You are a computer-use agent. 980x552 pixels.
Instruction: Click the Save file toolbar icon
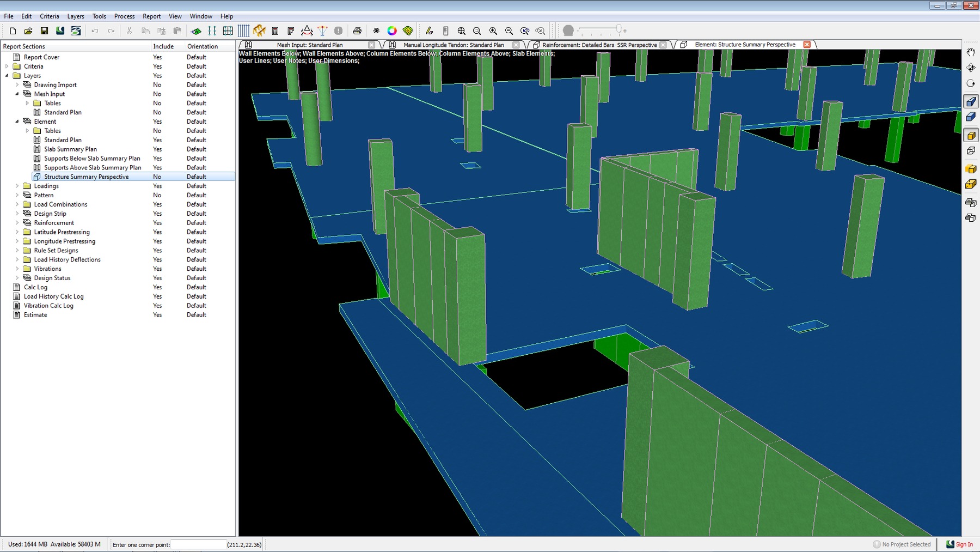(x=44, y=31)
